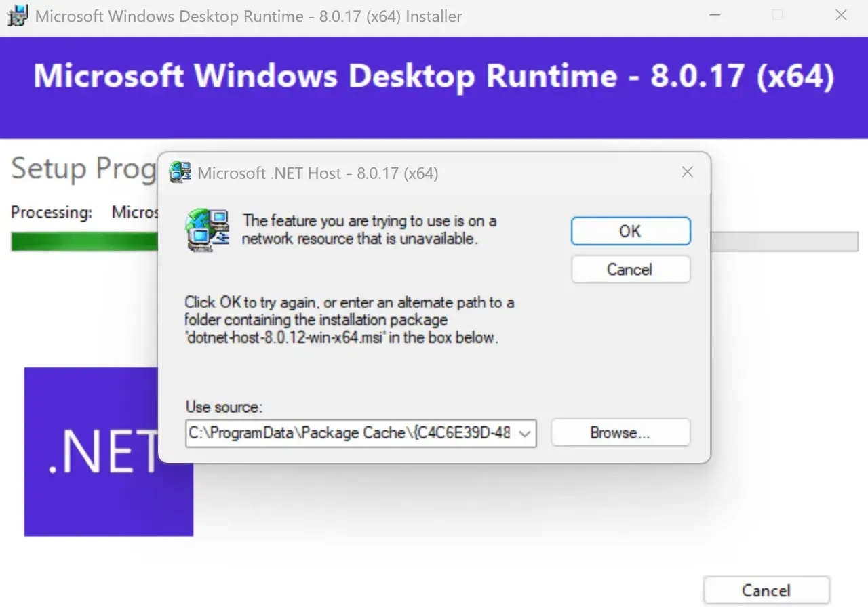The image size is (868, 616).
Task: Click the 'Processing:' label
Action: pyautogui.click(x=52, y=212)
